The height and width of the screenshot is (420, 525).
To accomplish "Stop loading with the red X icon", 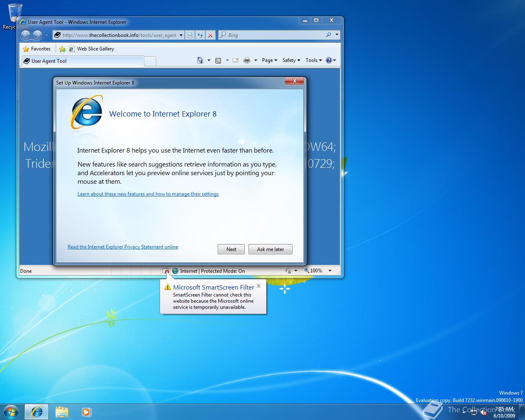I will (210, 35).
